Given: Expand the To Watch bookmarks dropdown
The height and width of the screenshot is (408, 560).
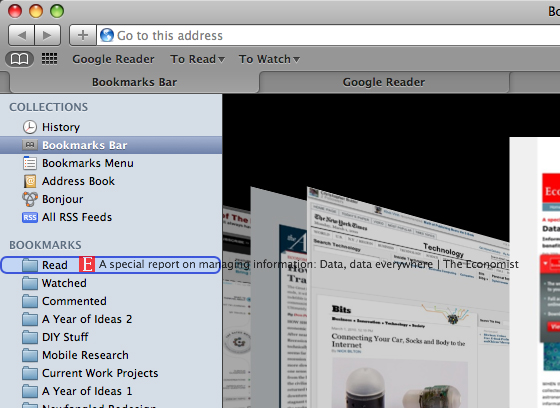Looking at the screenshot, I should [269, 59].
